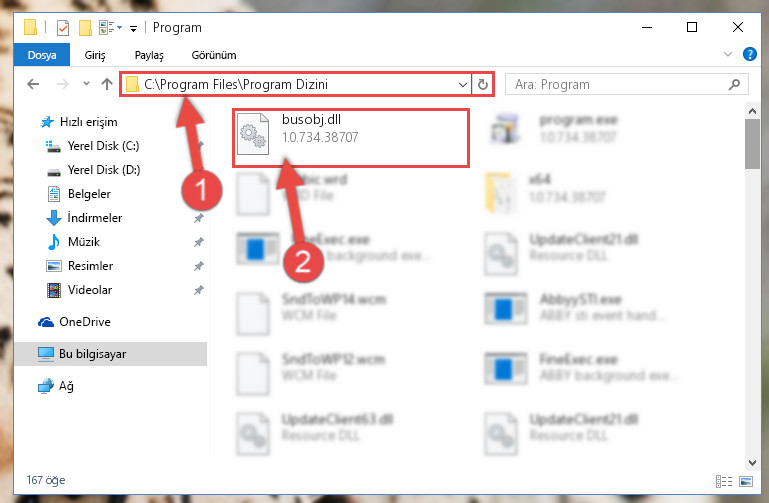The width and height of the screenshot is (769, 503).
Task: Click the Back navigation arrow
Action: [33, 84]
